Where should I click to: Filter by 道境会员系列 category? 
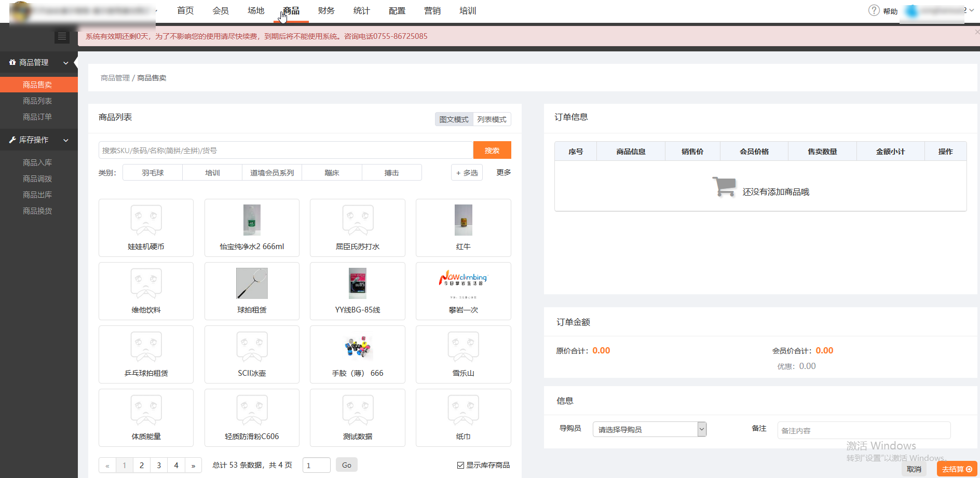(272, 173)
